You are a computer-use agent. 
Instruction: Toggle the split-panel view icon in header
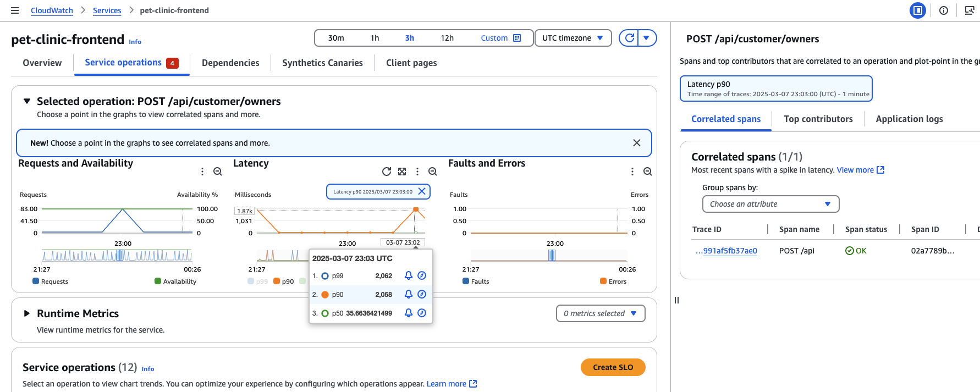pyautogui.click(x=917, y=10)
